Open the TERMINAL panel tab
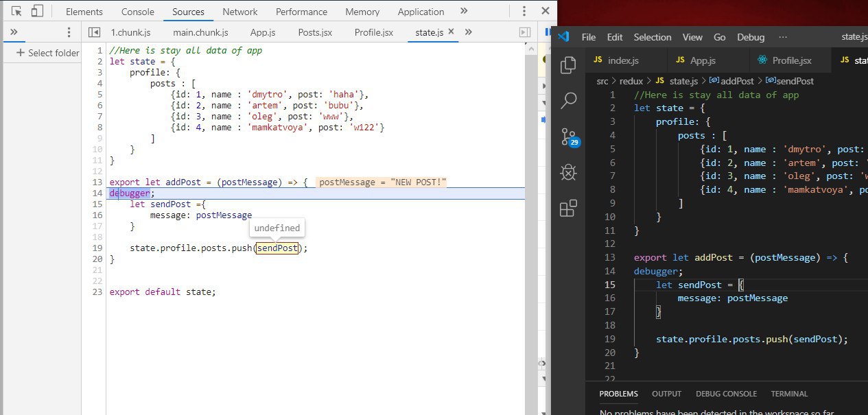Screen dimensions: 868x415 (789, 394)
